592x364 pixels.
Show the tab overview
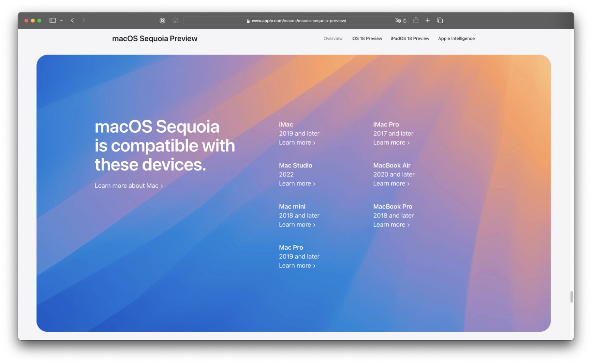[440, 20]
